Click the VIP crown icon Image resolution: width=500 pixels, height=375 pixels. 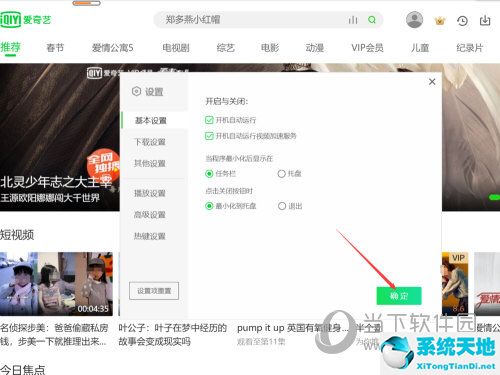(440, 21)
